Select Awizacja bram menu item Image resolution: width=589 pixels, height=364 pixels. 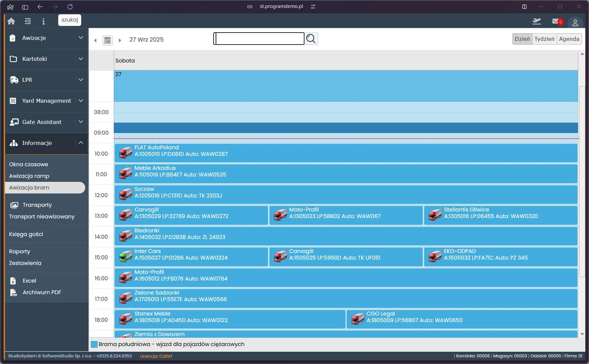(x=45, y=187)
